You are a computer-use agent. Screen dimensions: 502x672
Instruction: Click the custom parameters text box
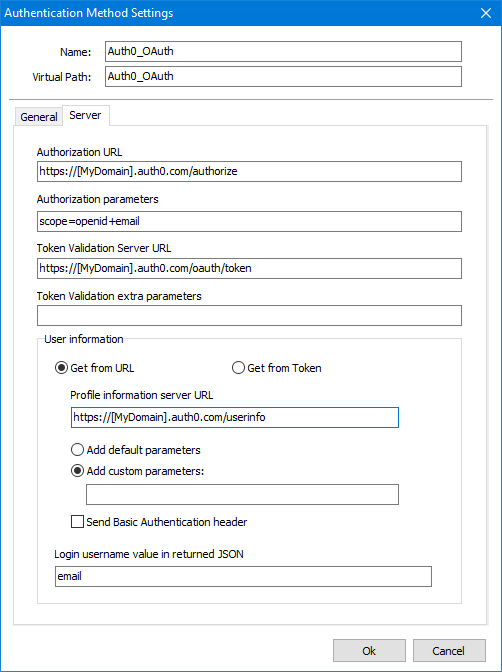coord(243,495)
